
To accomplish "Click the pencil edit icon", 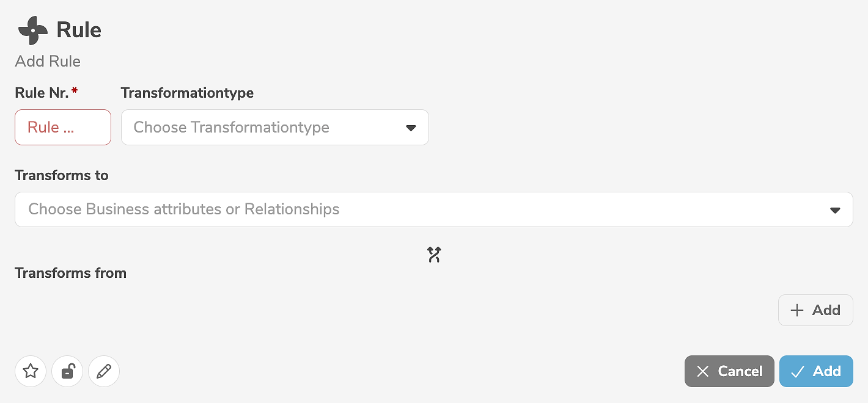I will (104, 371).
